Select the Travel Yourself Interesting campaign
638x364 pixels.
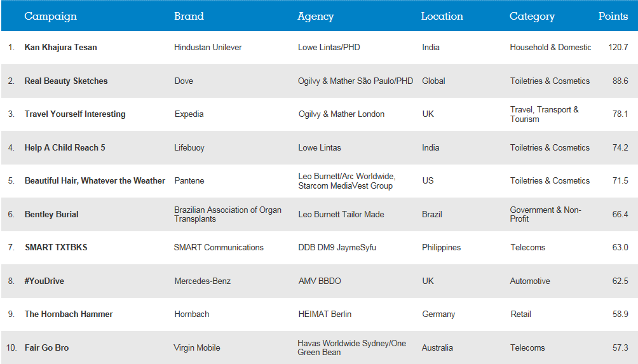[75, 114]
